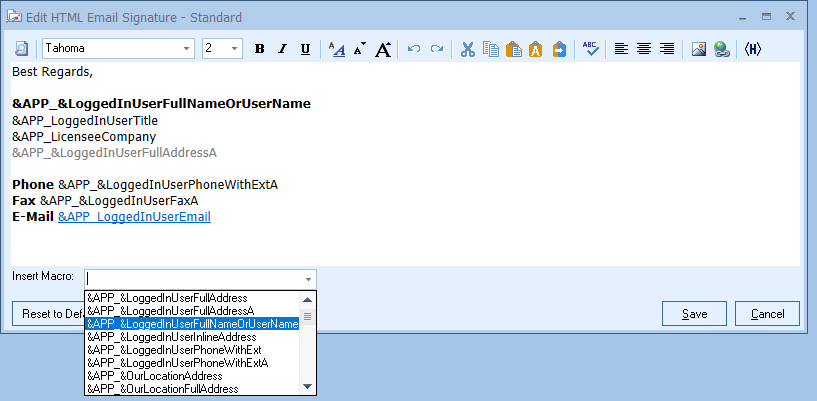Click the macro list scroll down arrow
The height and width of the screenshot is (401, 817).
(x=308, y=387)
